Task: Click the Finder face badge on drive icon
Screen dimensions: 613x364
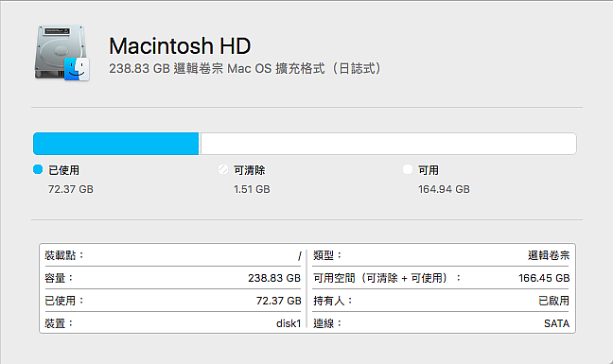Action: pyautogui.click(x=77, y=69)
